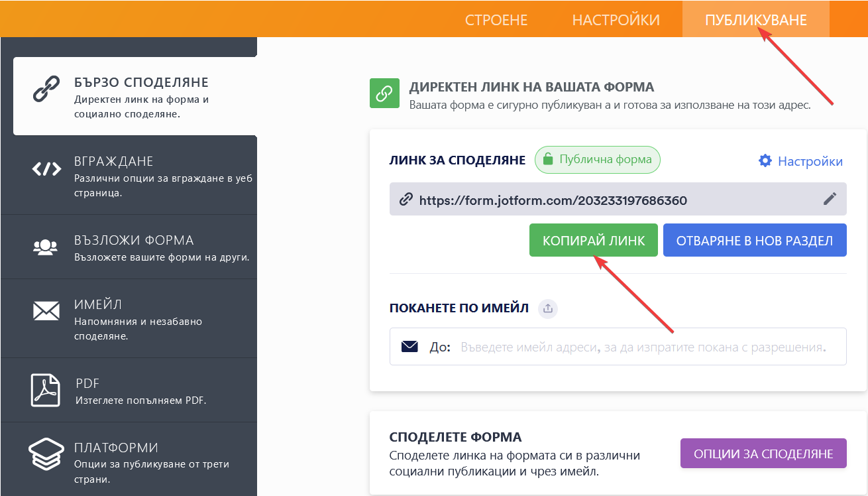This screenshot has width=868, height=496.
Task: Open Опции за споделяне purple button
Action: tap(763, 454)
